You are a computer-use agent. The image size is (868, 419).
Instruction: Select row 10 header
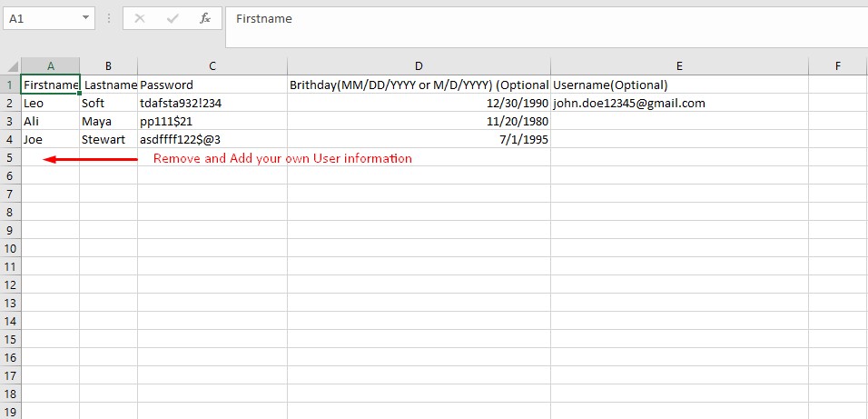pyautogui.click(x=11, y=248)
